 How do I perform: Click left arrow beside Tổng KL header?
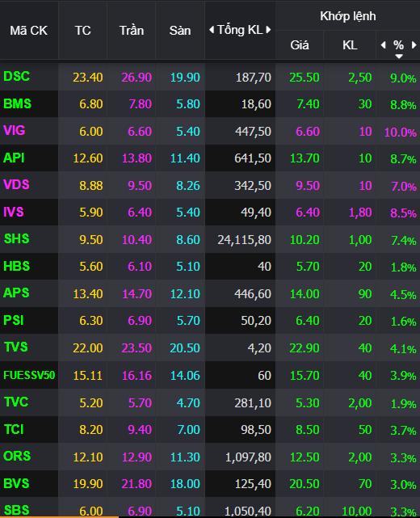tap(212, 30)
